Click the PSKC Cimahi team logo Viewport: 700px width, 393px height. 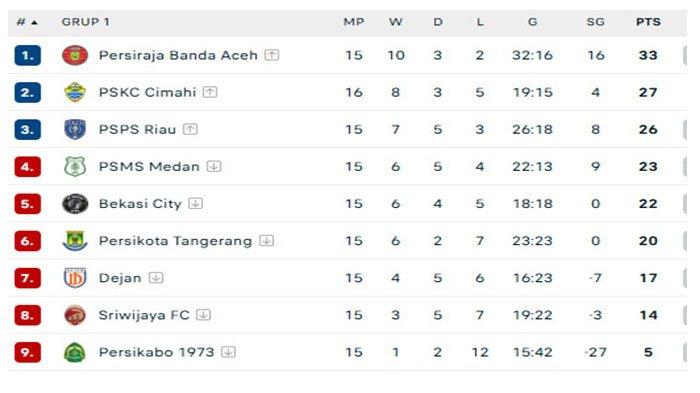[x=75, y=92]
